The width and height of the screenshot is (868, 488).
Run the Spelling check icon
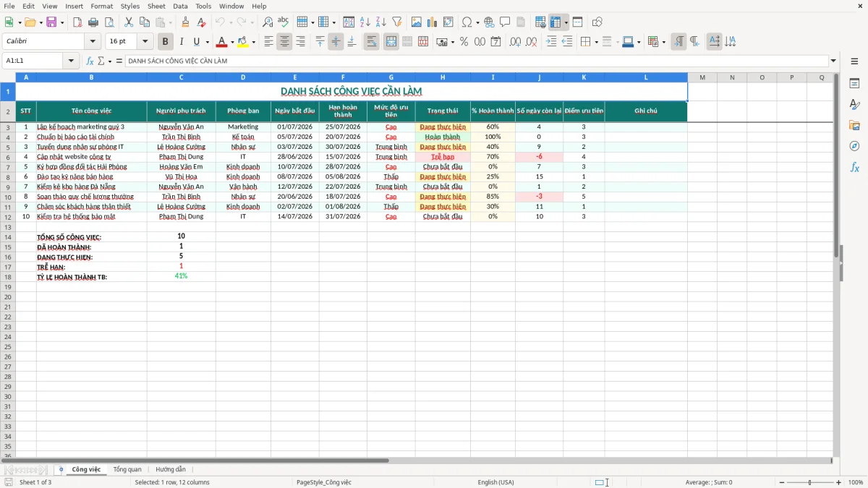[283, 22]
